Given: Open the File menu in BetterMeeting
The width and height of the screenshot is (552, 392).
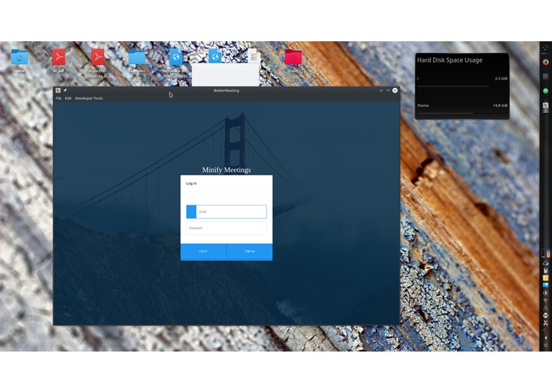Looking at the screenshot, I should 59,98.
